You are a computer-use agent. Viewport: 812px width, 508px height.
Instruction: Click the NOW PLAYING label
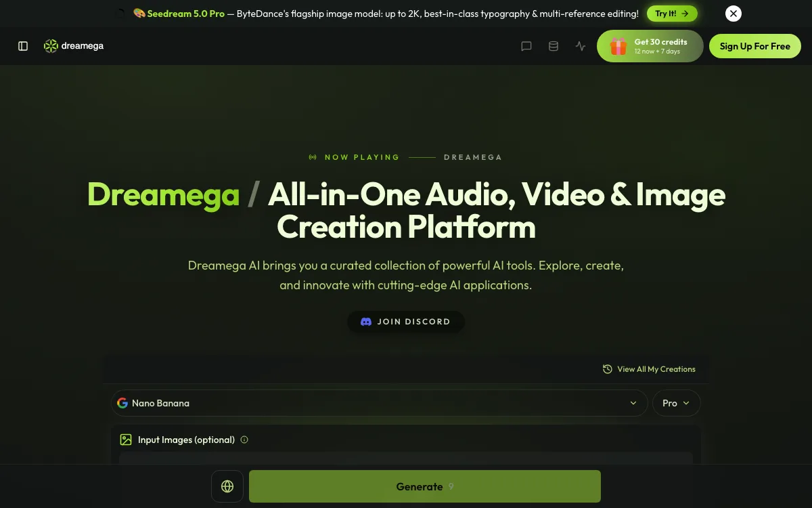(x=362, y=157)
